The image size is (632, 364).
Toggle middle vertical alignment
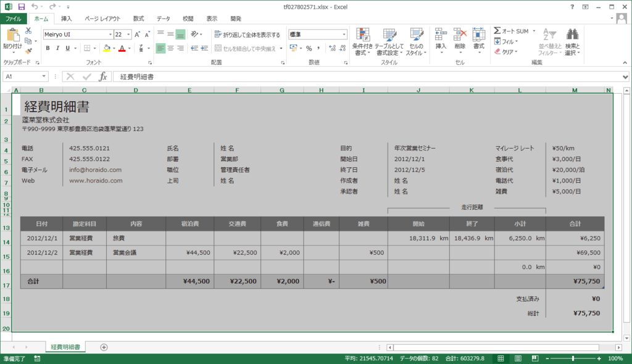coord(170,35)
